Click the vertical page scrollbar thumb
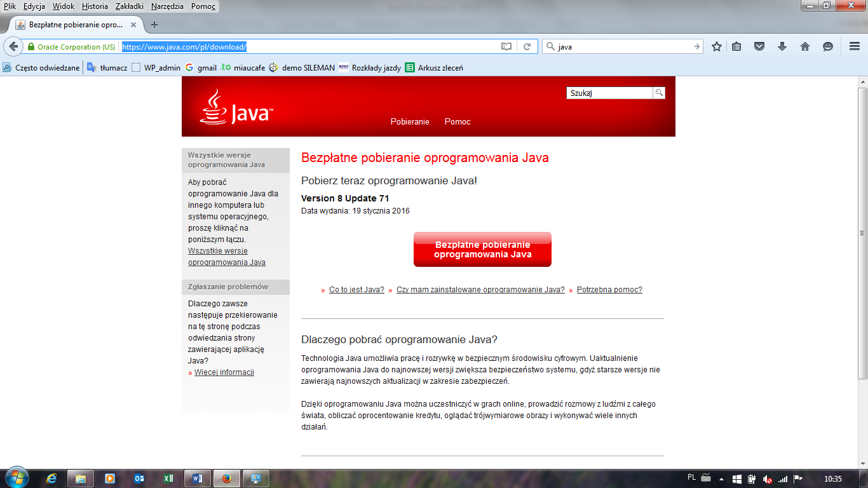Screen dimensions: 868x488 [862, 233]
